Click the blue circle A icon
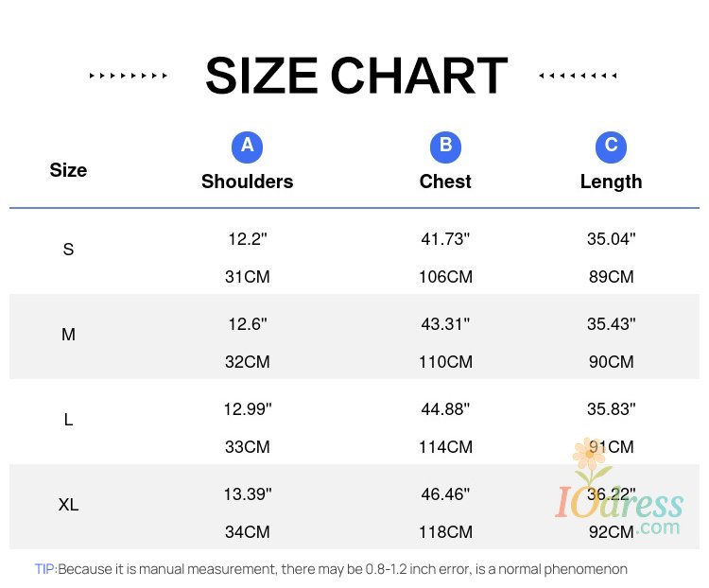Screen dimensions: 709x588 [247, 146]
